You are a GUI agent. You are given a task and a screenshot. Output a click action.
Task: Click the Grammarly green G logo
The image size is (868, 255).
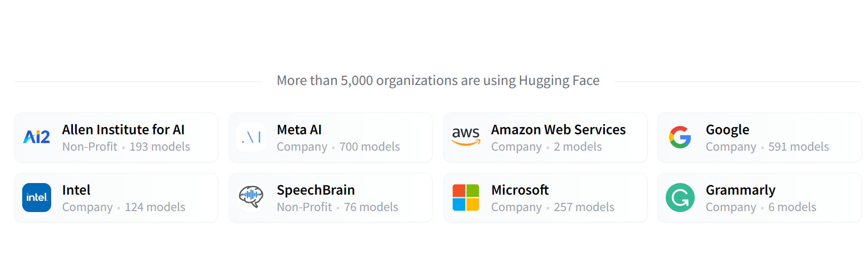click(x=680, y=198)
